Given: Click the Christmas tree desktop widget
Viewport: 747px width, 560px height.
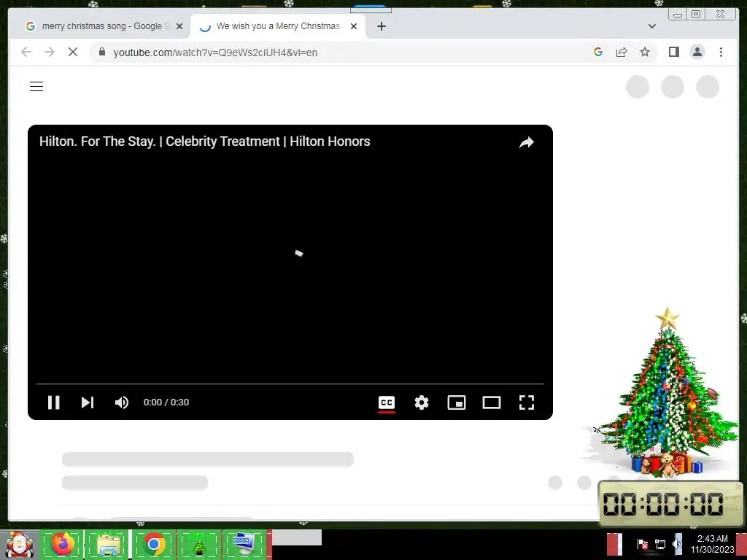Looking at the screenshot, I should tap(667, 393).
